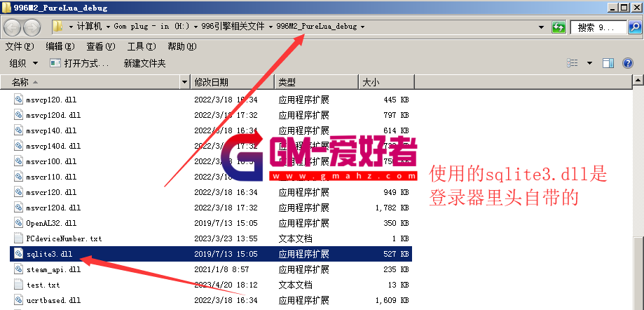Click the 996M2_PureLua_debug breadcrumb
Image resolution: width=644 pixels, height=310 pixels.
317,27
